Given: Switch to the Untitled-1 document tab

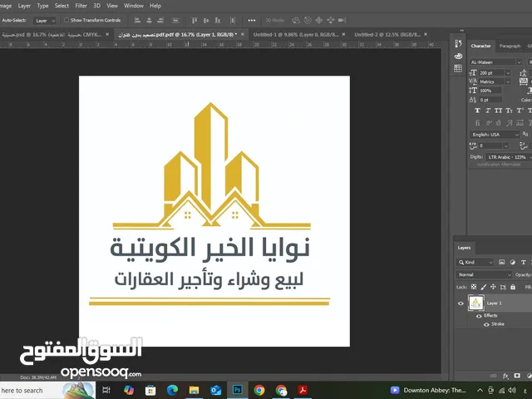Looking at the screenshot, I should coord(296,35).
